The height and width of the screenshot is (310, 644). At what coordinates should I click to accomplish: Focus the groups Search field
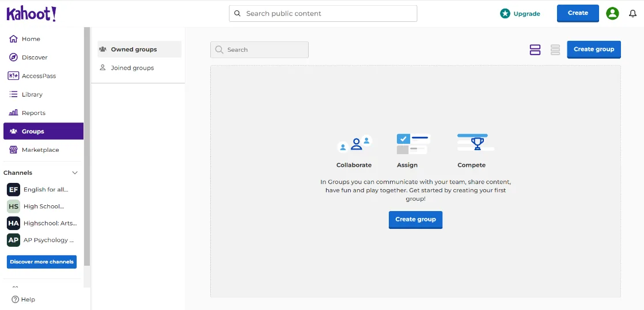click(x=260, y=49)
